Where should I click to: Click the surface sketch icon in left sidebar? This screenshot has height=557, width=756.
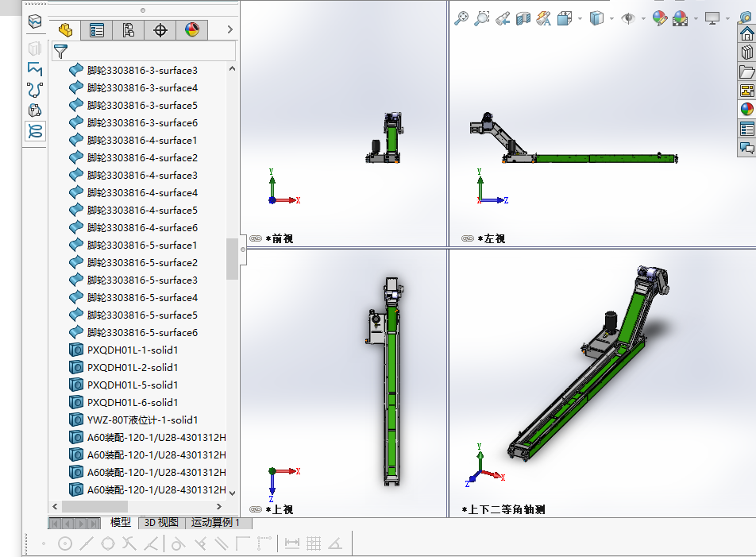click(x=35, y=68)
